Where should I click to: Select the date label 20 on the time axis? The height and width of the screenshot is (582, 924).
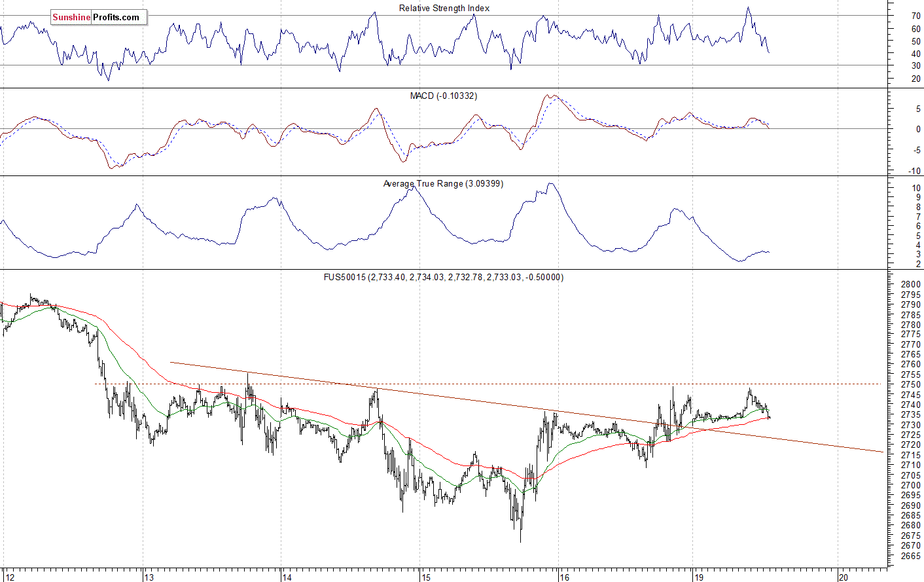coord(844,577)
